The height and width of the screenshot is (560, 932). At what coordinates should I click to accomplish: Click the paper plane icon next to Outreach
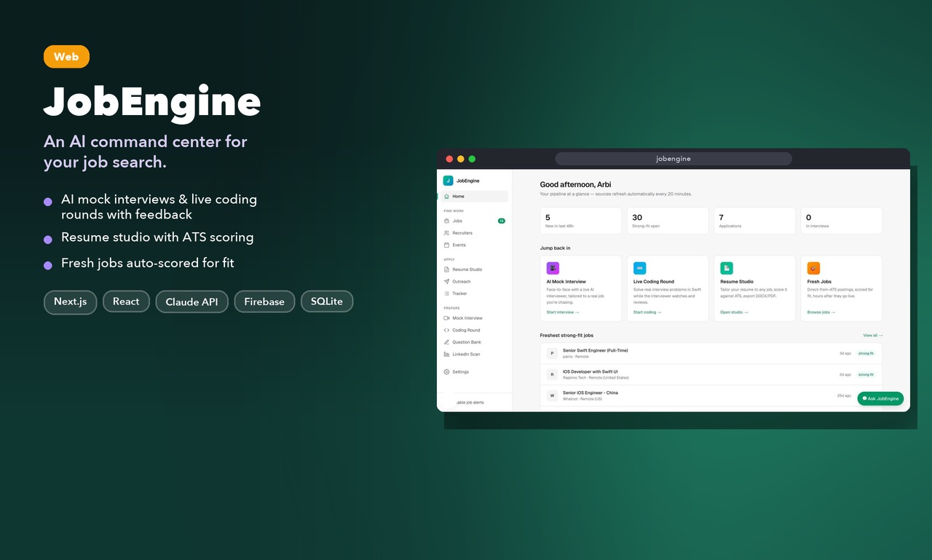click(x=446, y=282)
